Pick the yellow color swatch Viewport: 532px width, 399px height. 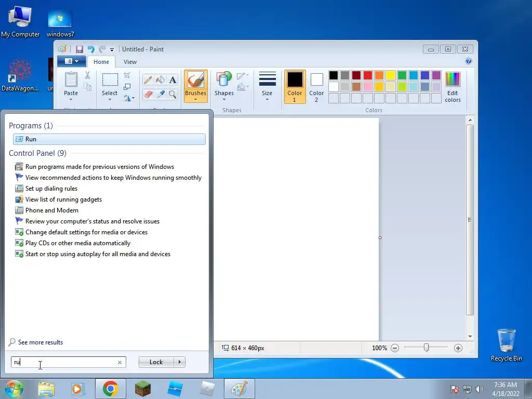(x=391, y=75)
